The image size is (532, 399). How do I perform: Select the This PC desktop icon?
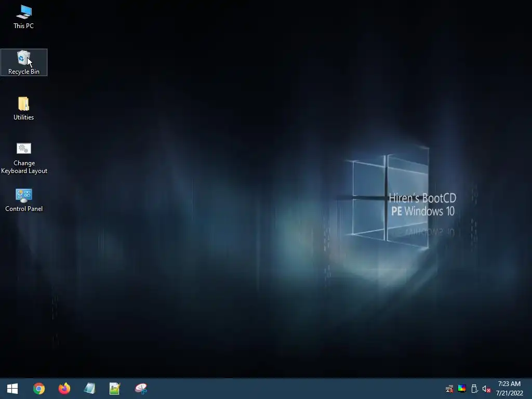24,17
